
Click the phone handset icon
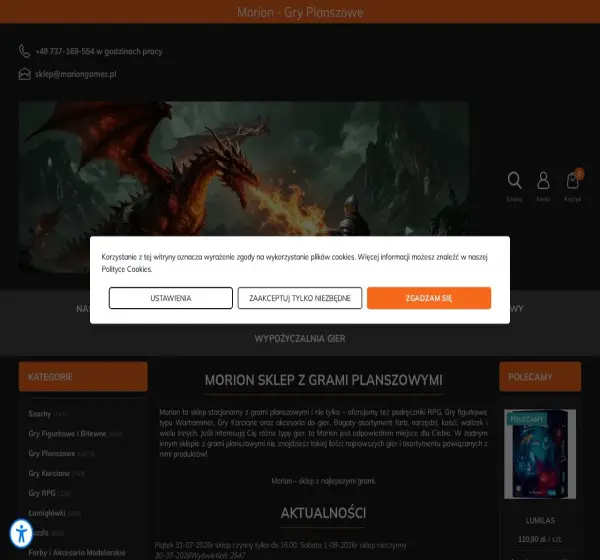point(24,51)
